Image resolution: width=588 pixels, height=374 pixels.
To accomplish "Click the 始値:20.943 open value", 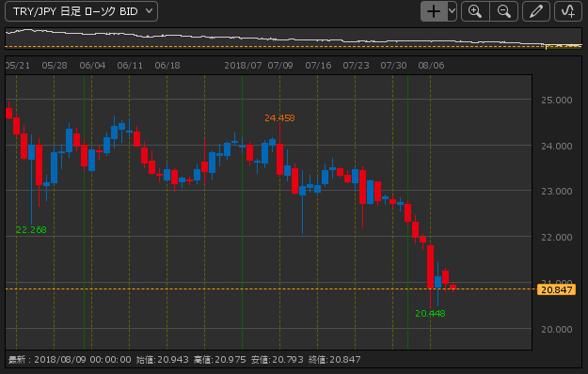I will click(163, 360).
